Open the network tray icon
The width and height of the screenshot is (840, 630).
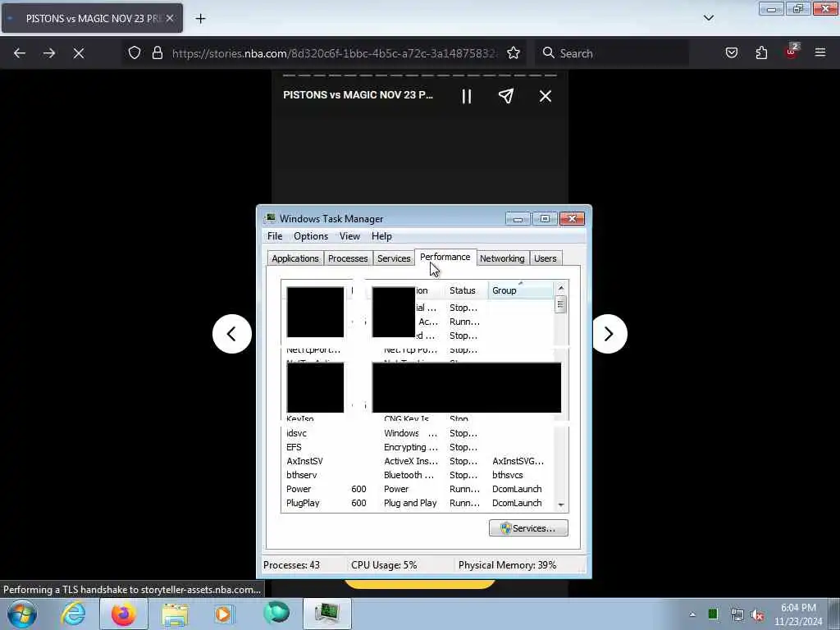(x=737, y=614)
